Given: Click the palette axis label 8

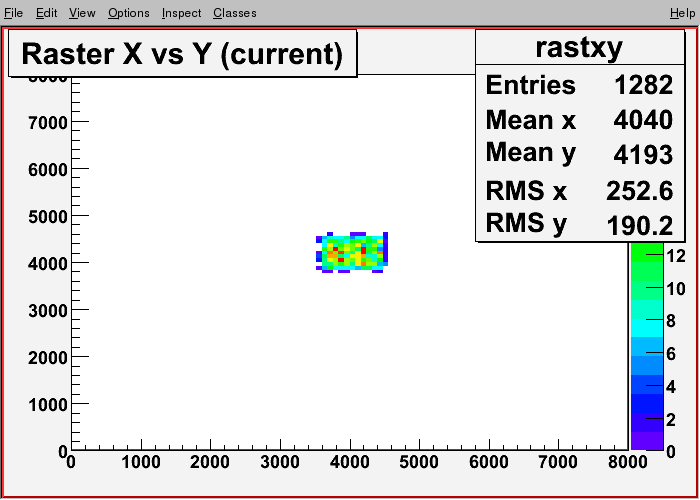Looking at the screenshot, I should pyautogui.click(x=671, y=321).
